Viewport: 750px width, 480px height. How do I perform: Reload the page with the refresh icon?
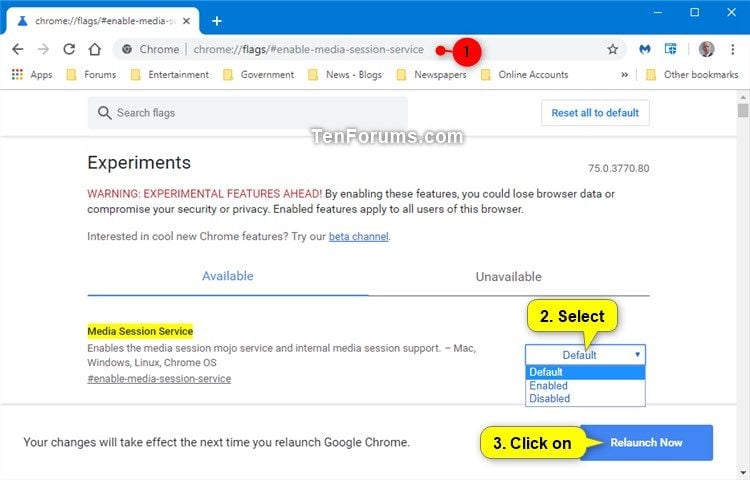tap(69, 49)
